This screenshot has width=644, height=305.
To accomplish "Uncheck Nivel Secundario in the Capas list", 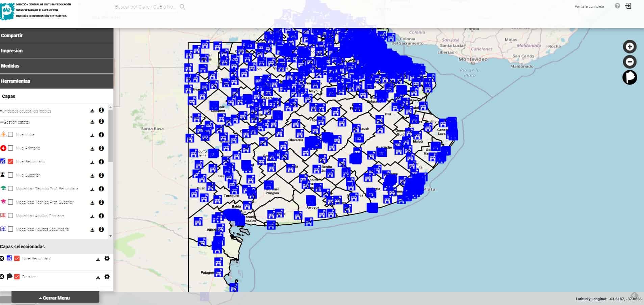I will 10,161.
